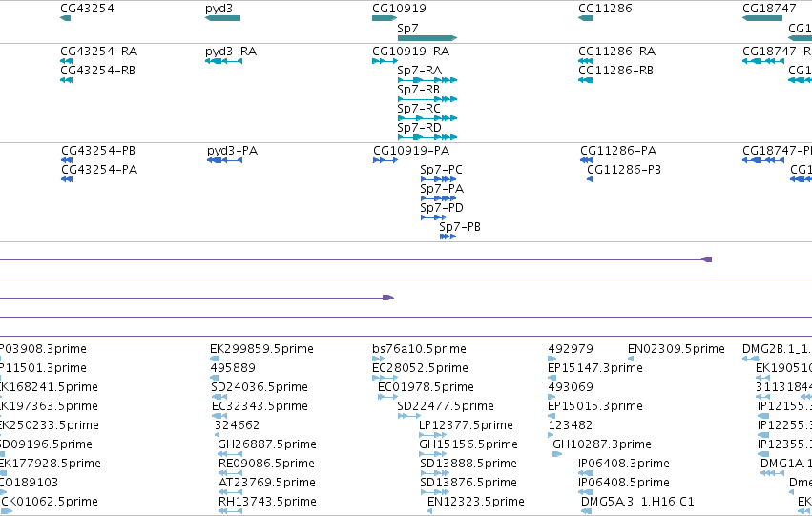Click the purple feature ending near CG18747
812x516 pixels.
(706, 259)
